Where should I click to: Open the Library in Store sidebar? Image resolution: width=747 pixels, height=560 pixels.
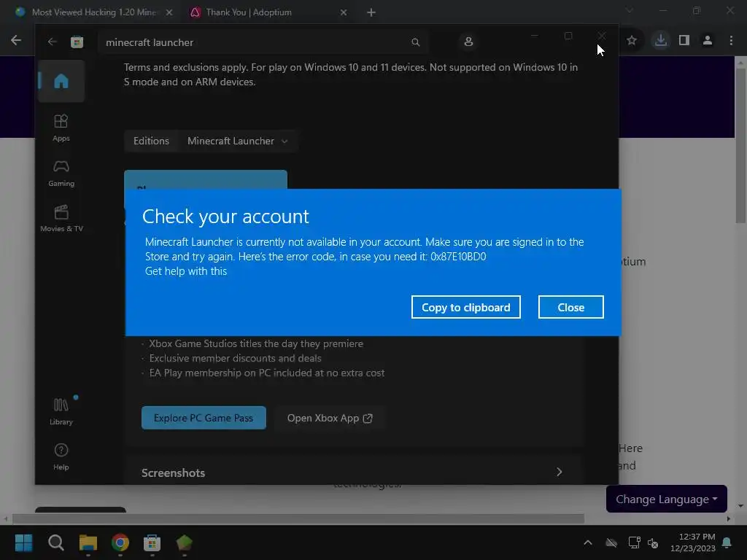[x=61, y=411]
